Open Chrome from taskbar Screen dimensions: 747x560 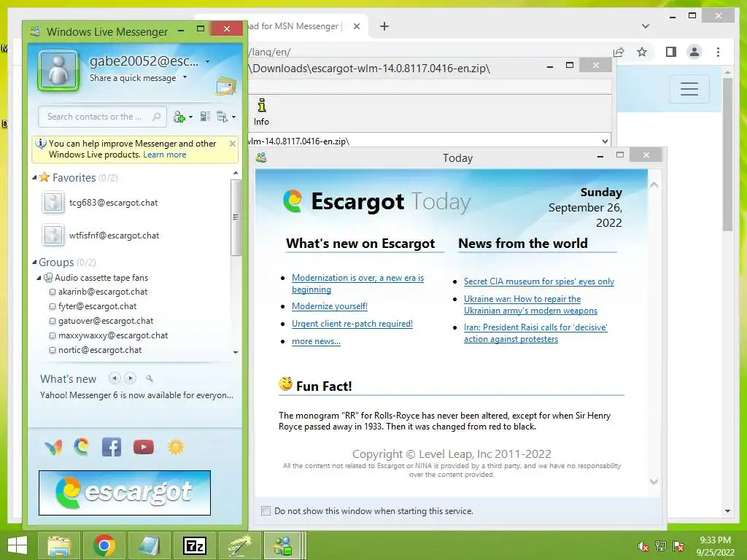click(x=104, y=545)
